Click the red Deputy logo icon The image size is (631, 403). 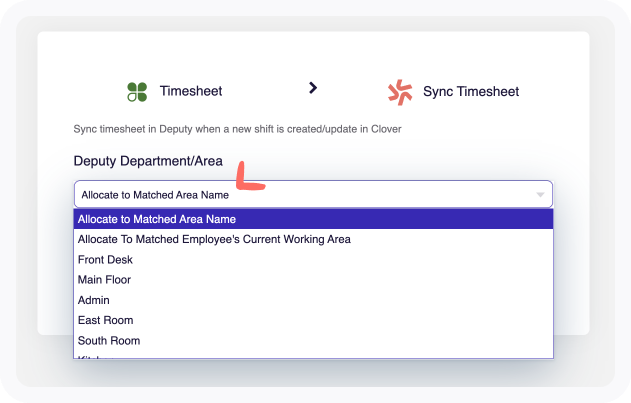400,92
